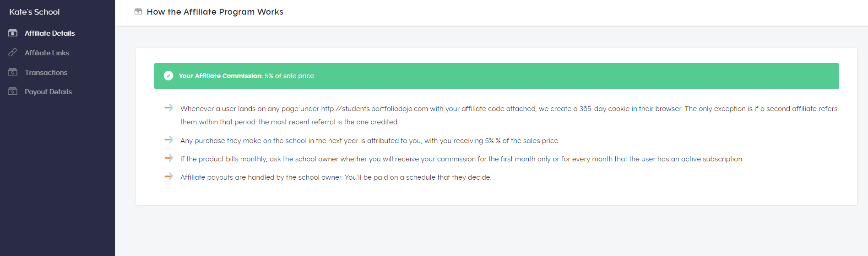Image resolution: width=868 pixels, height=256 pixels.
Task: Click the green Your Affiliate Commission banner
Action: click(497, 76)
